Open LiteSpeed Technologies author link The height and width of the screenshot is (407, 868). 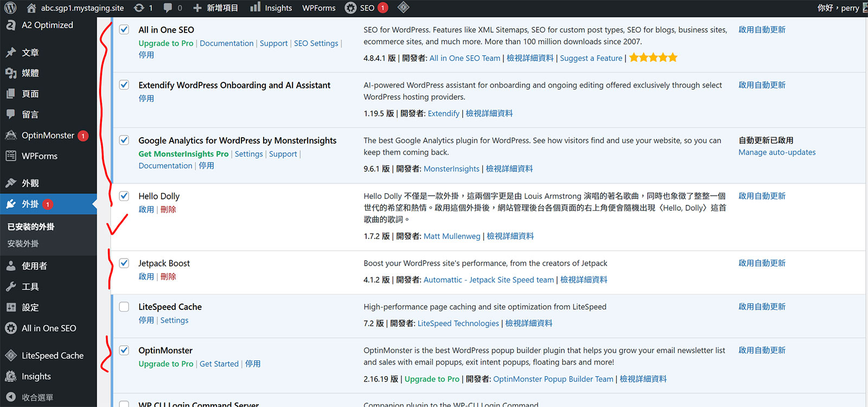(458, 324)
